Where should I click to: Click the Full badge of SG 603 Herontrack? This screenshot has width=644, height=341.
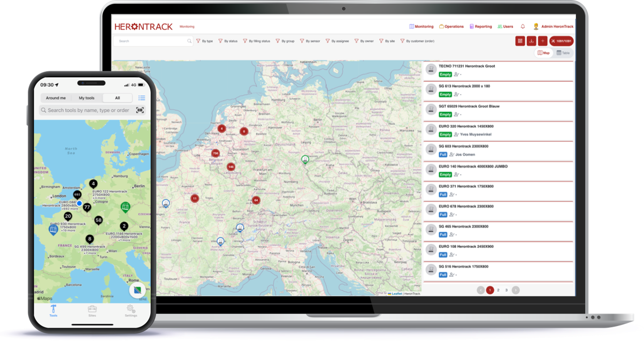tap(443, 155)
